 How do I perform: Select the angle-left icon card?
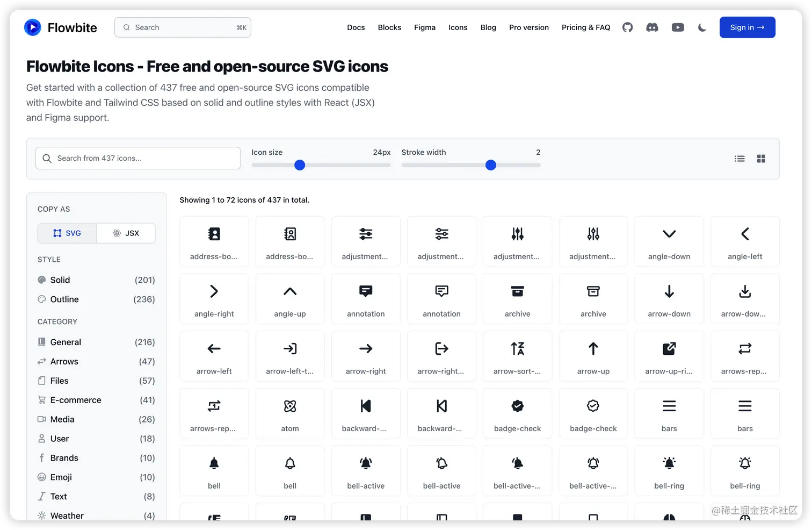point(745,241)
